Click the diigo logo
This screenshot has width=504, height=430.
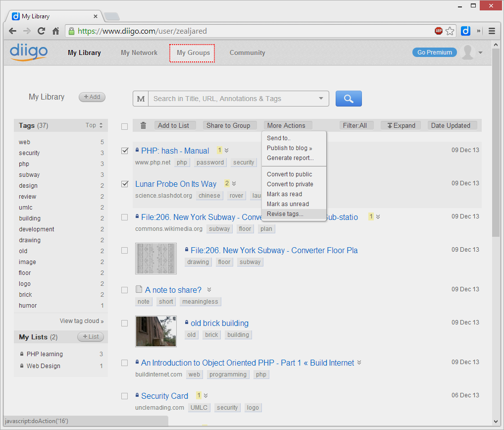coord(29,53)
